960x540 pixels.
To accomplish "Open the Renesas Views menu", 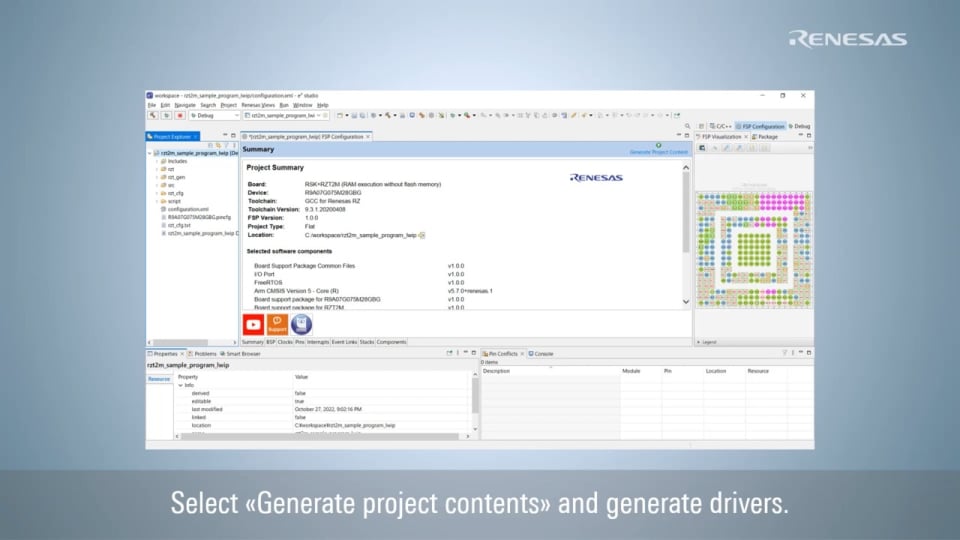I will [258, 105].
